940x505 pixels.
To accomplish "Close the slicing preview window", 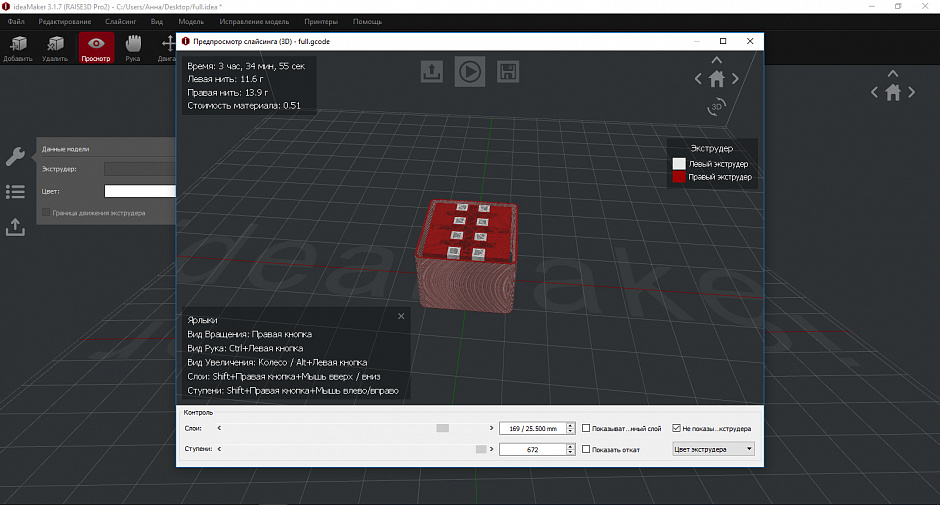I will coord(750,41).
